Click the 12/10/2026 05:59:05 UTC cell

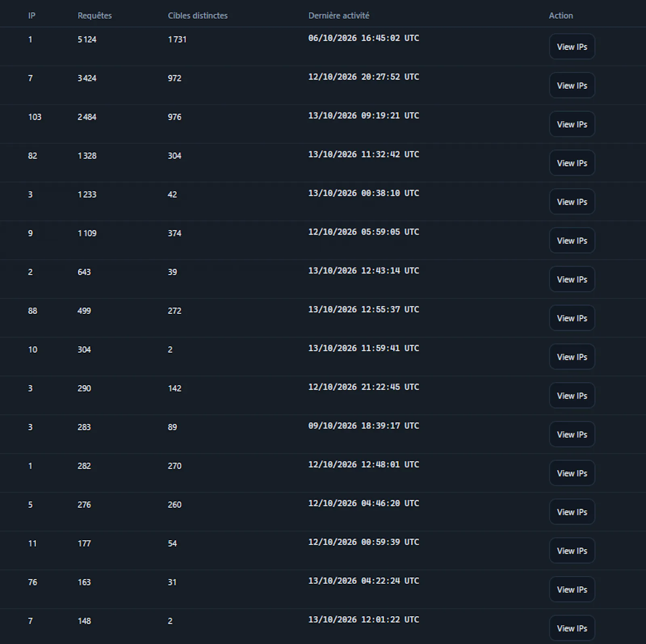click(x=363, y=232)
